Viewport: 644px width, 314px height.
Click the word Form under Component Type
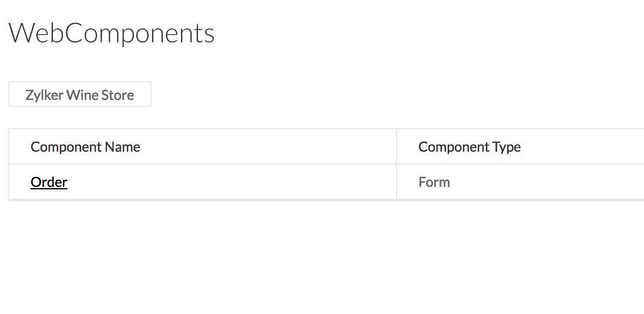pos(434,182)
